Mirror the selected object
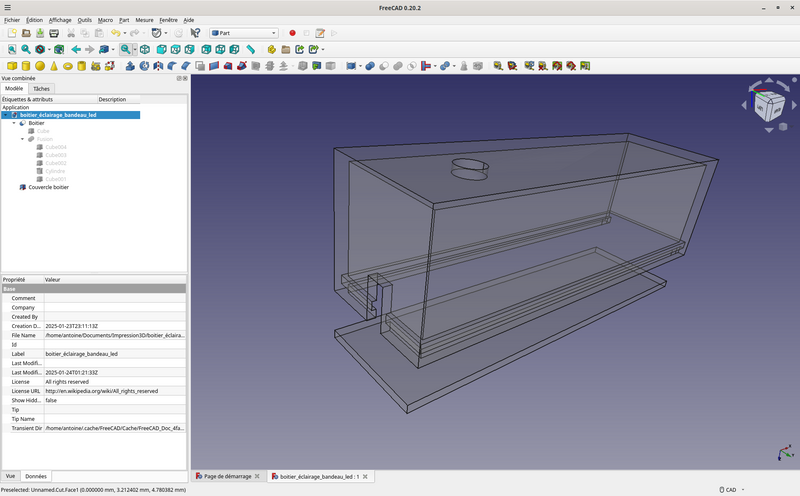The image size is (800, 496). click(x=158, y=66)
